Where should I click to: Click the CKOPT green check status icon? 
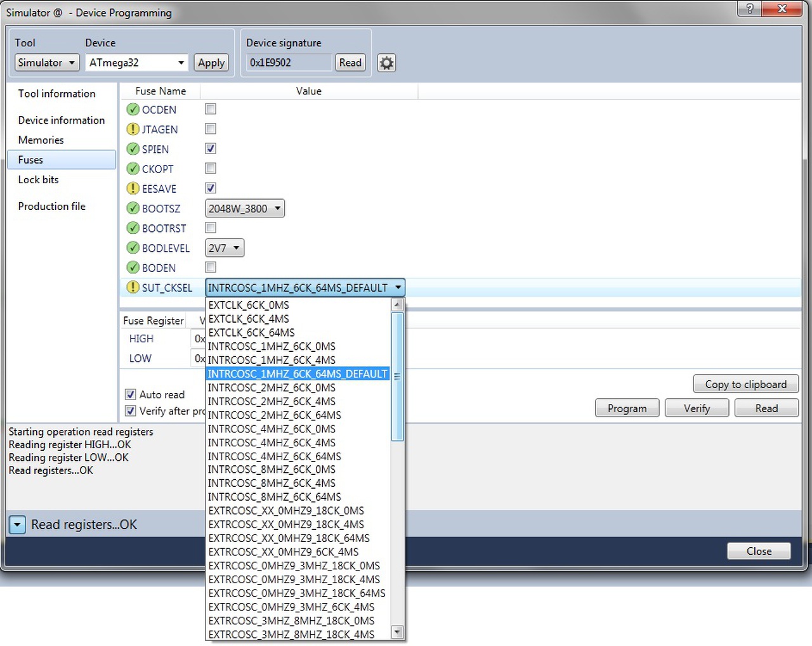(133, 169)
